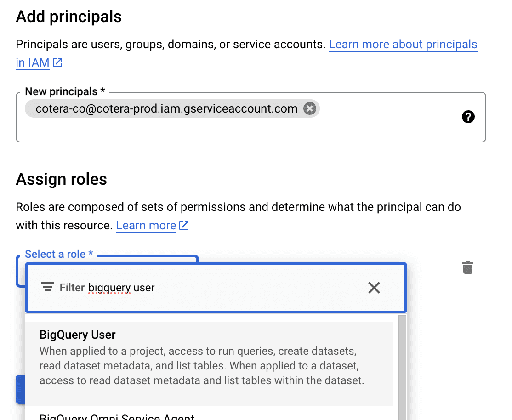Click the 'New principals' field label
The height and width of the screenshot is (420, 512).
click(61, 91)
